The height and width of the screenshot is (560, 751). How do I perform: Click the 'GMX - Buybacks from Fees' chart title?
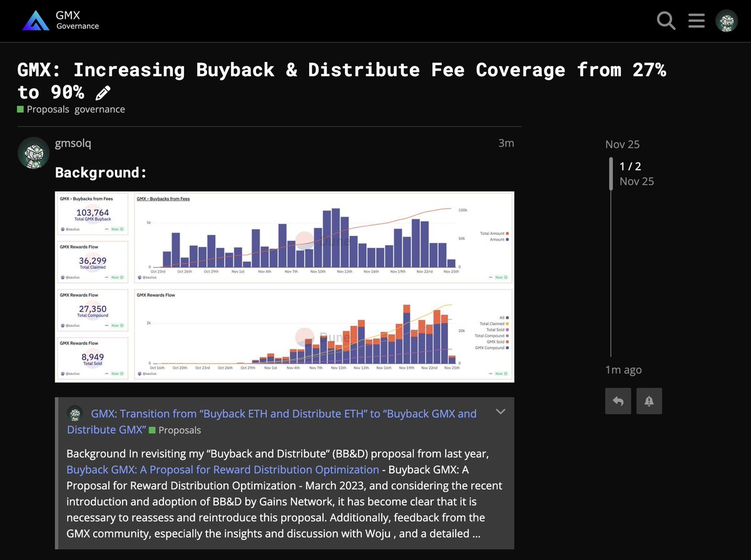point(163,199)
